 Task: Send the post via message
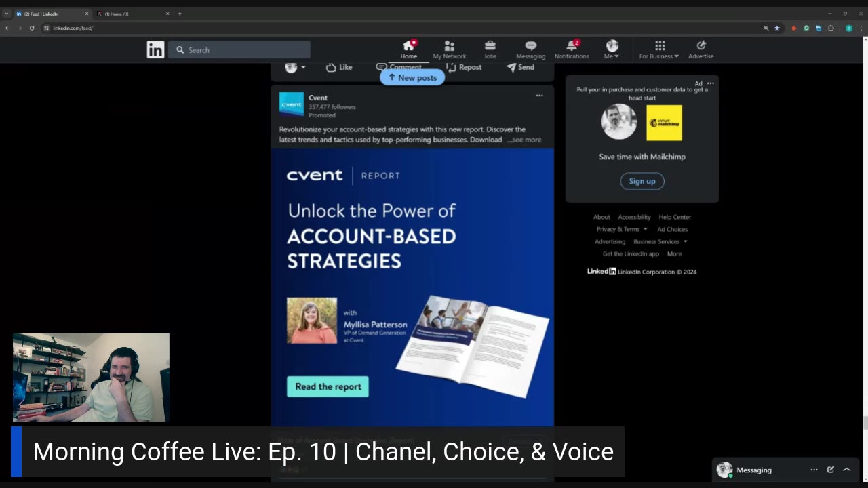[x=520, y=67]
